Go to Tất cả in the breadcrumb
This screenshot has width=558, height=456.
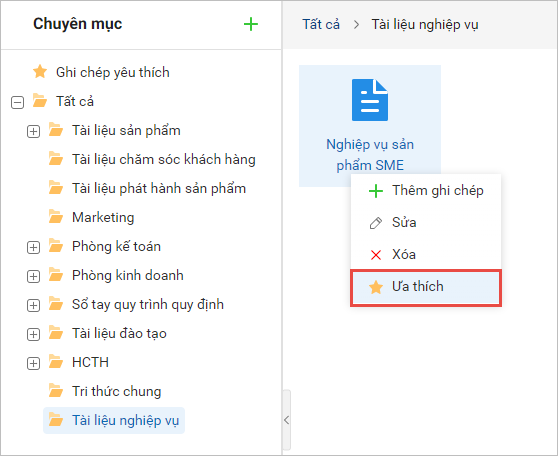(321, 24)
